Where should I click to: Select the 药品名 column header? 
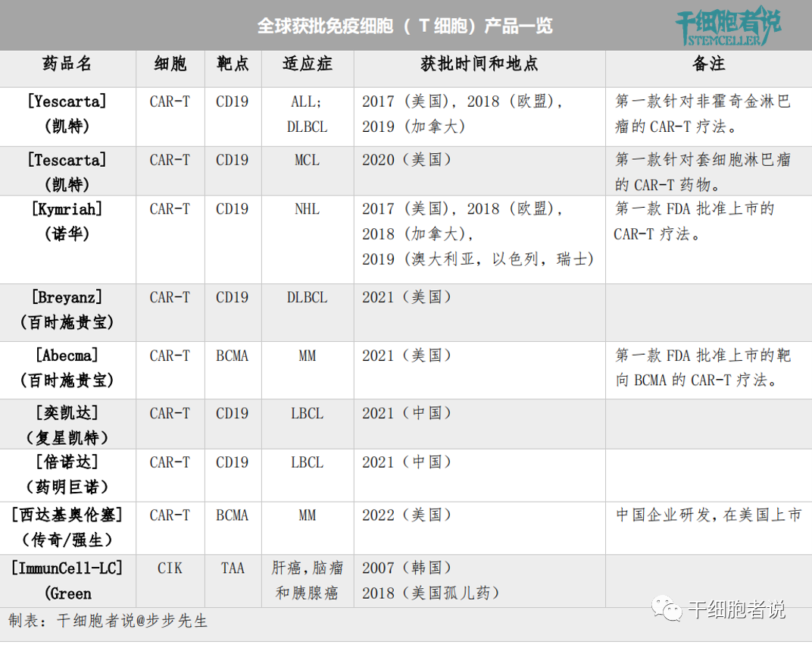[67, 64]
